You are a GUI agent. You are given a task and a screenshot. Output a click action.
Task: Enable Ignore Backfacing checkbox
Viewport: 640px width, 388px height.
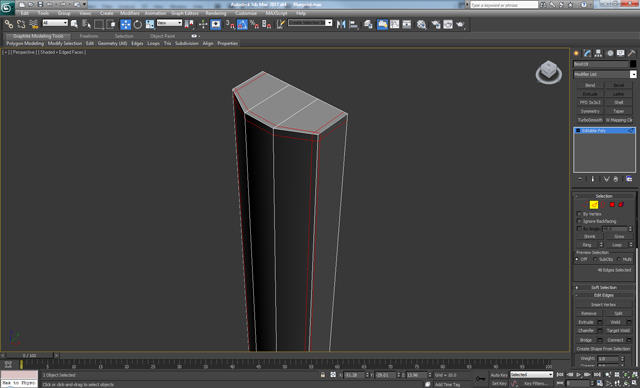(579, 221)
